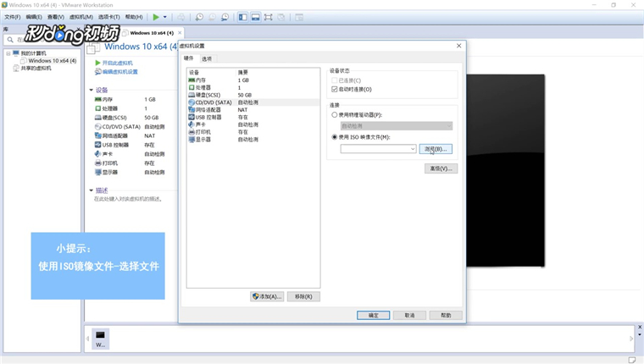Click CD/DVD (SATA) icon in main window list
The image size is (644, 364).
coord(97,126)
